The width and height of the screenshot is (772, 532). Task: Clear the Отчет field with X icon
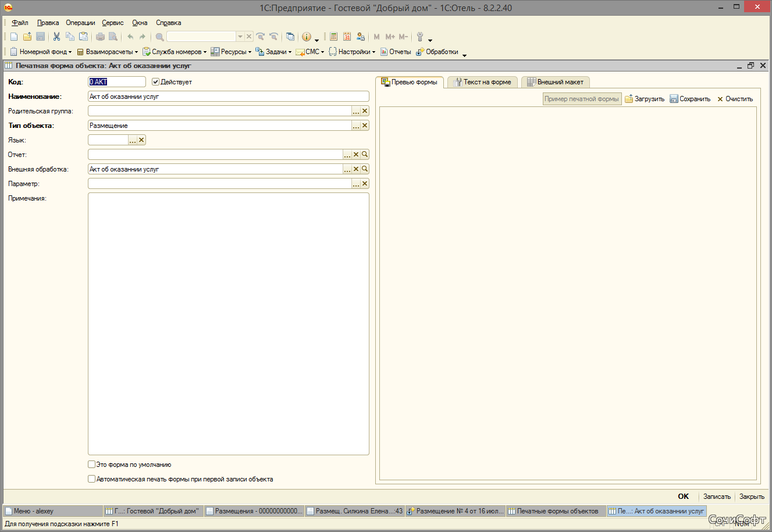pyautogui.click(x=356, y=155)
